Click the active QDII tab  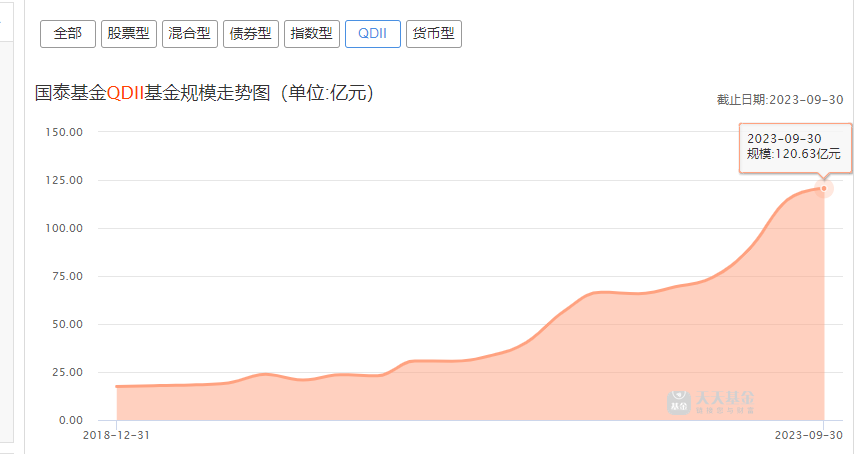373,34
